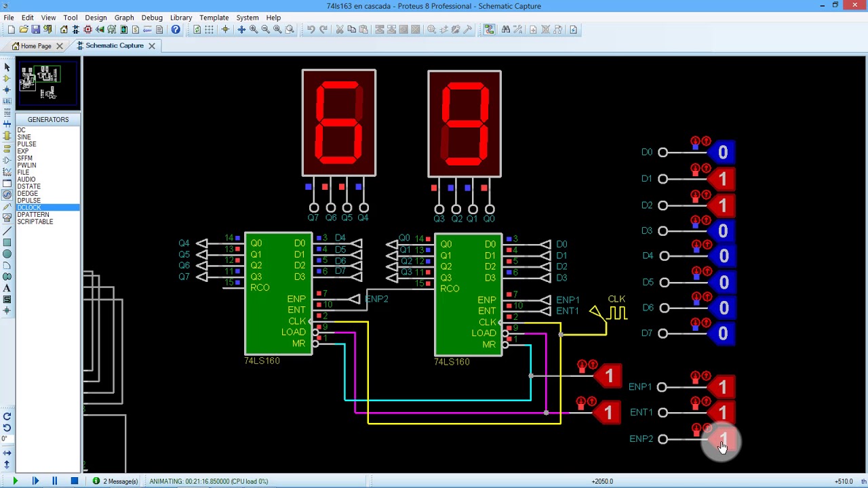Viewport: 868px width, 488px height.
Task: Toggle the grid display
Action: [209, 30]
